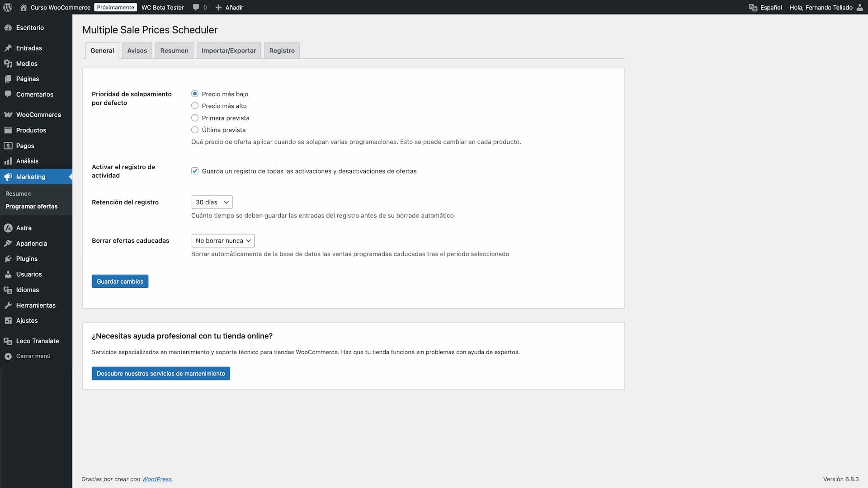Disable the activity log checkbox
The image size is (868, 488).
click(194, 171)
